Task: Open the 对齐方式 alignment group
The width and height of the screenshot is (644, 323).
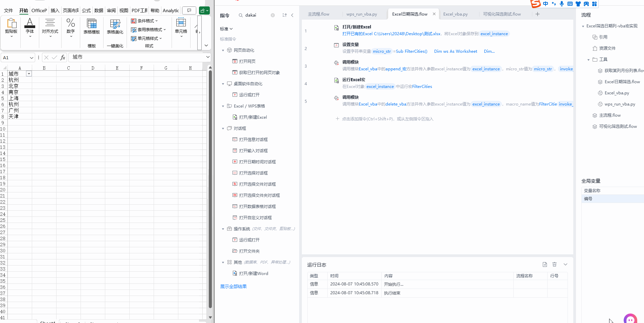Action: [50, 27]
